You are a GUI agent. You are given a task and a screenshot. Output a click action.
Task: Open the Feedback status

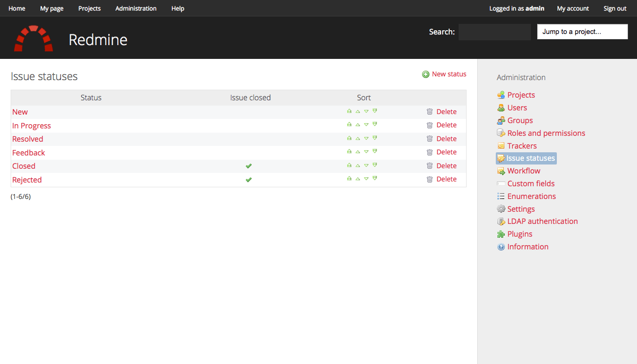pos(29,153)
